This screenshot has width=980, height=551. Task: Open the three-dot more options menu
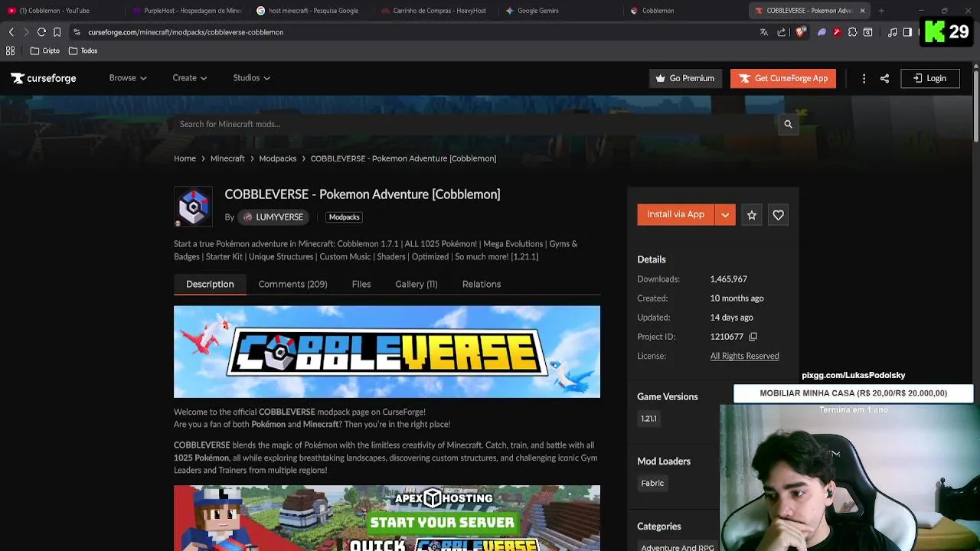864,78
